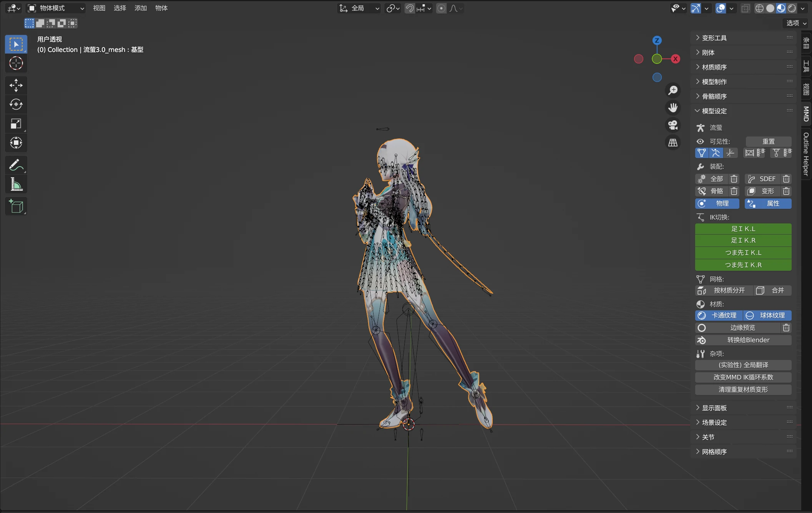Open the 添加 menu
This screenshot has width=812, height=513.
(x=140, y=8)
